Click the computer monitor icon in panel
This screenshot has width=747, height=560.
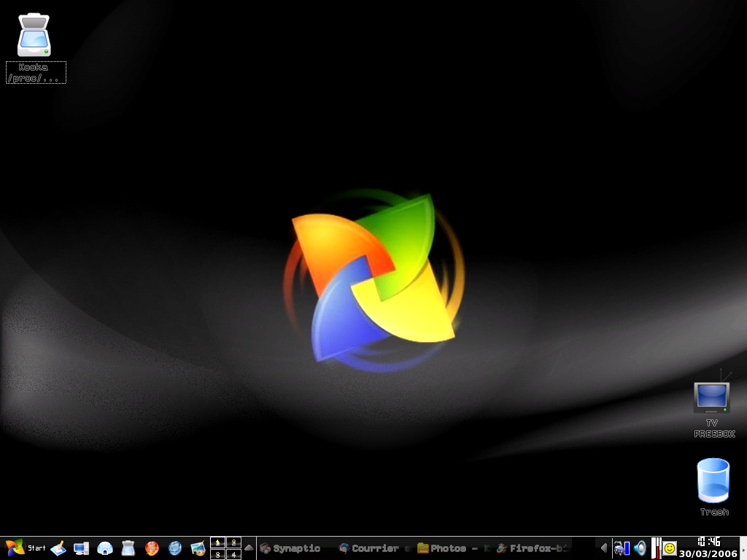coord(82,548)
